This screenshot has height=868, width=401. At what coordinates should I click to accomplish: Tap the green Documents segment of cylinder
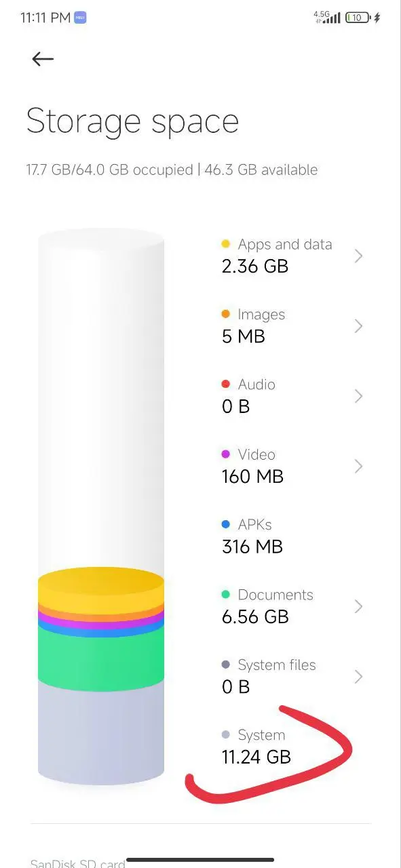tap(101, 656)
